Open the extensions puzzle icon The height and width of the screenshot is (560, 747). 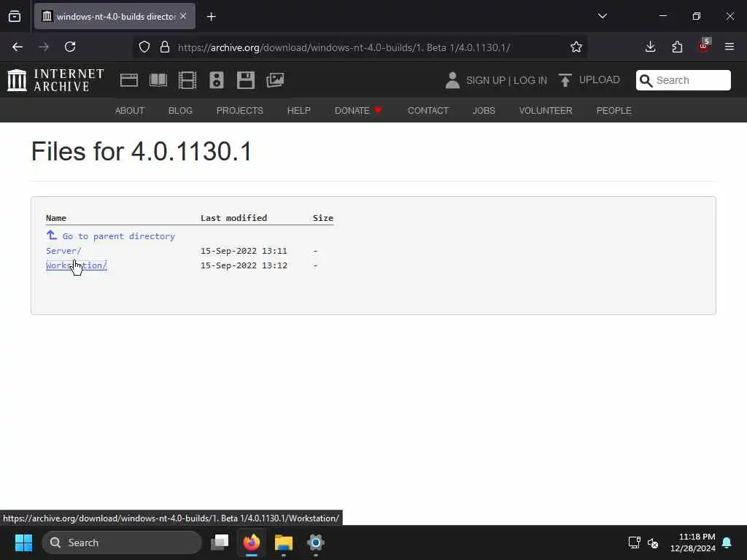tap(677, 47)
